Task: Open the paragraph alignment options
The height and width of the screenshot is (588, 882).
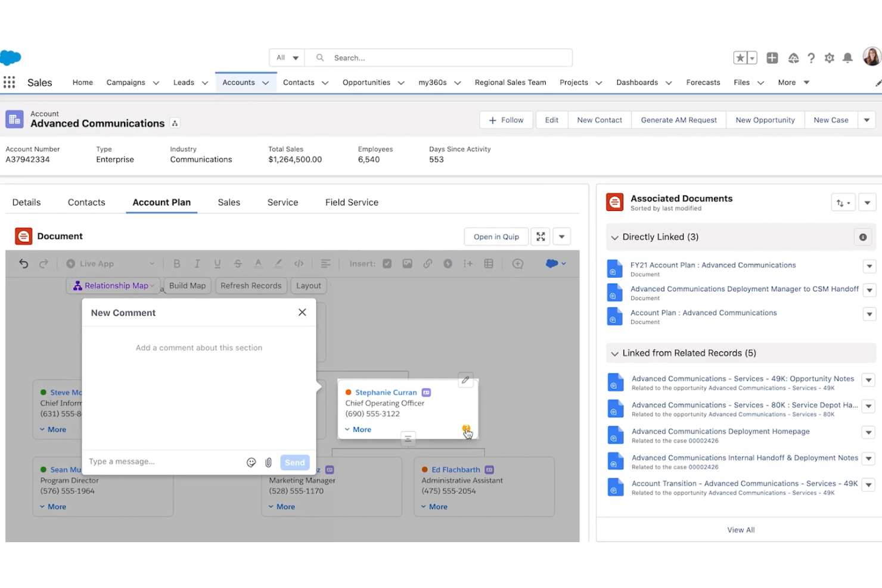Action: tap(325, 263)
